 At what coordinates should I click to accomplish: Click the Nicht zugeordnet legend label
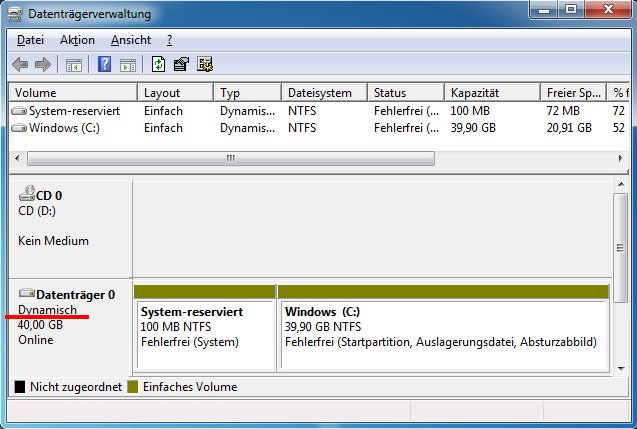76,387
